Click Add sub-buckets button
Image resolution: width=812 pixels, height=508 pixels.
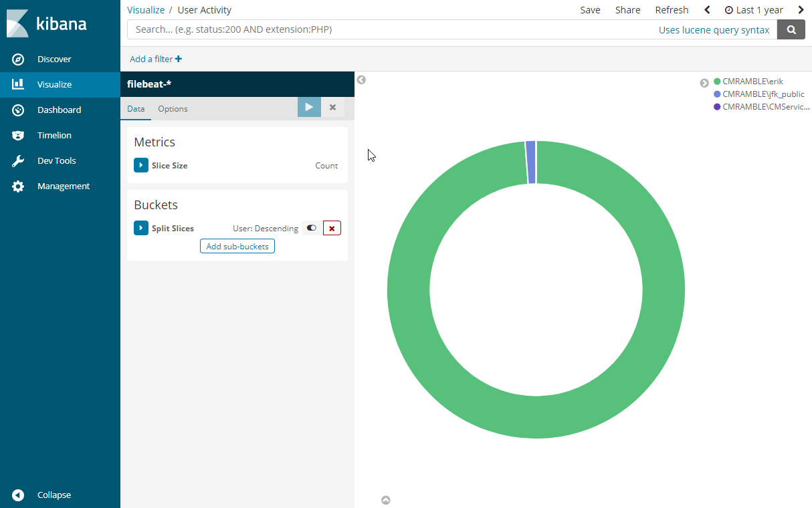[237, 246]
